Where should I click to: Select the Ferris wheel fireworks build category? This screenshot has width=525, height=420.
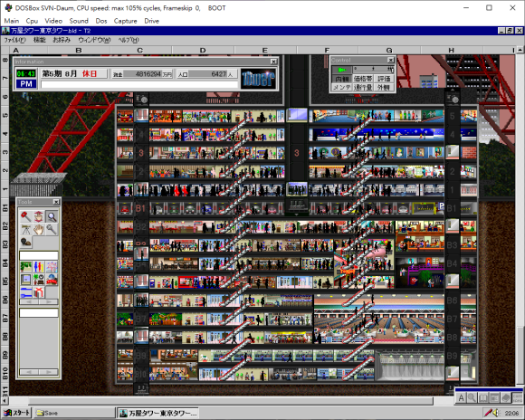coord(52,267)
